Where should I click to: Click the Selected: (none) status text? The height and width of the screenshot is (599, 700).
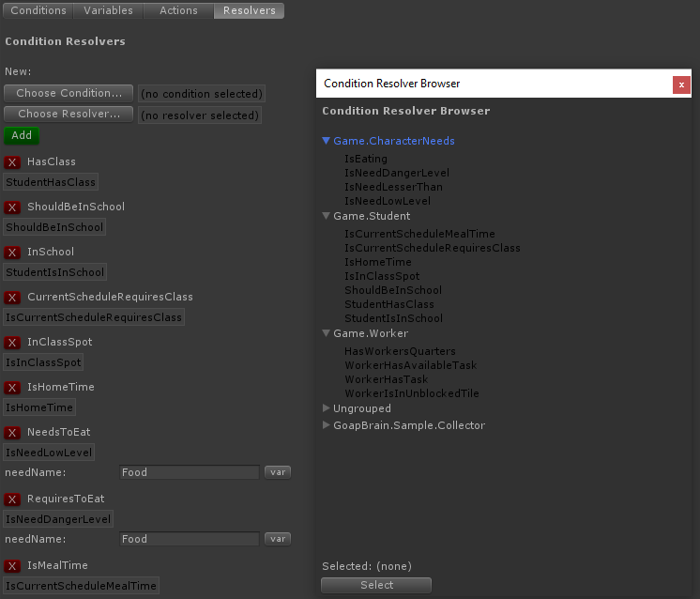tap(367, 566)
